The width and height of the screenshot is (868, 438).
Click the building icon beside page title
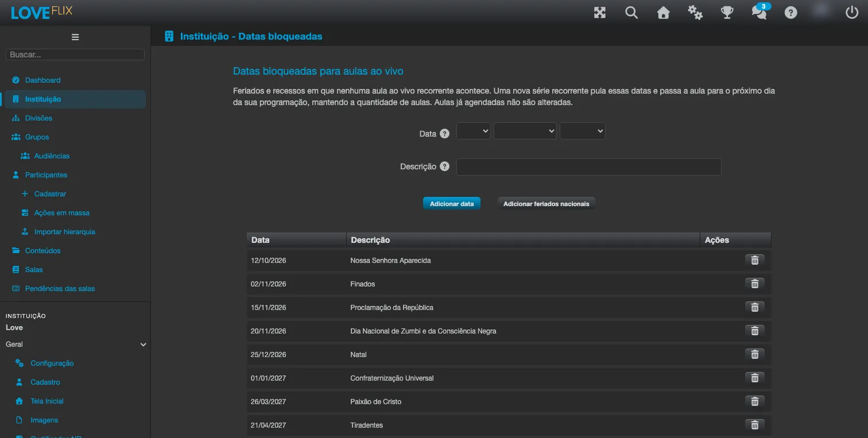point(169,36)
